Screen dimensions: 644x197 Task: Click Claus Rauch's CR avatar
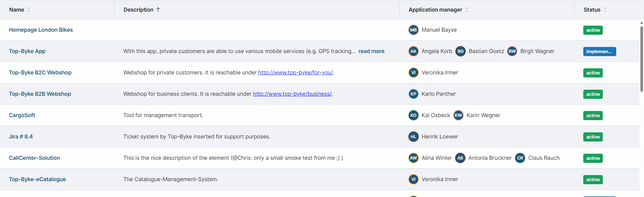(520, 158)
